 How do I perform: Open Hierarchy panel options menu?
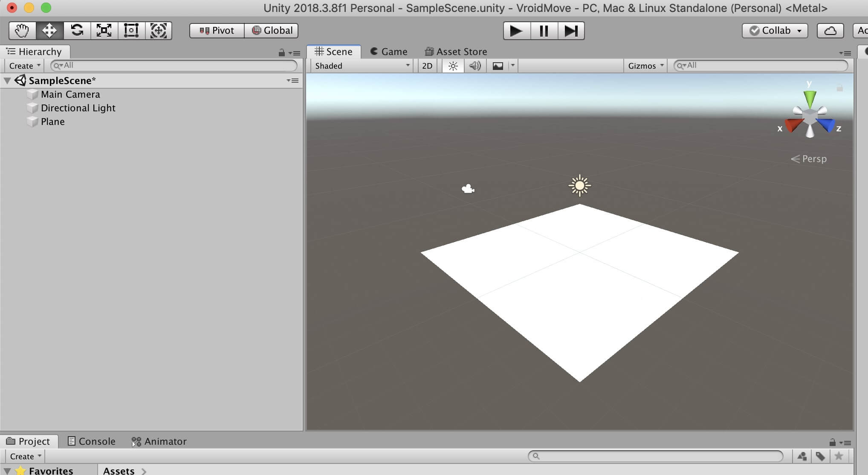pos(295,53)
